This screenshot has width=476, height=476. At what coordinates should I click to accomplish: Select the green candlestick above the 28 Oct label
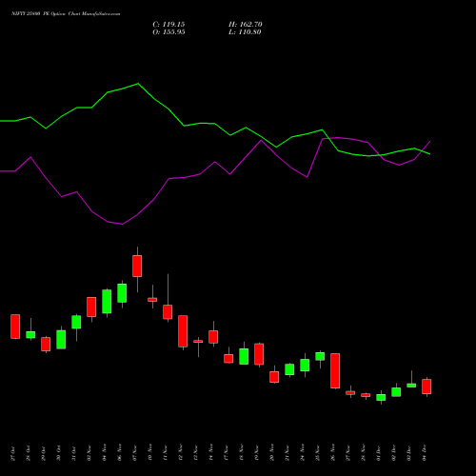[x=30, y=334]
